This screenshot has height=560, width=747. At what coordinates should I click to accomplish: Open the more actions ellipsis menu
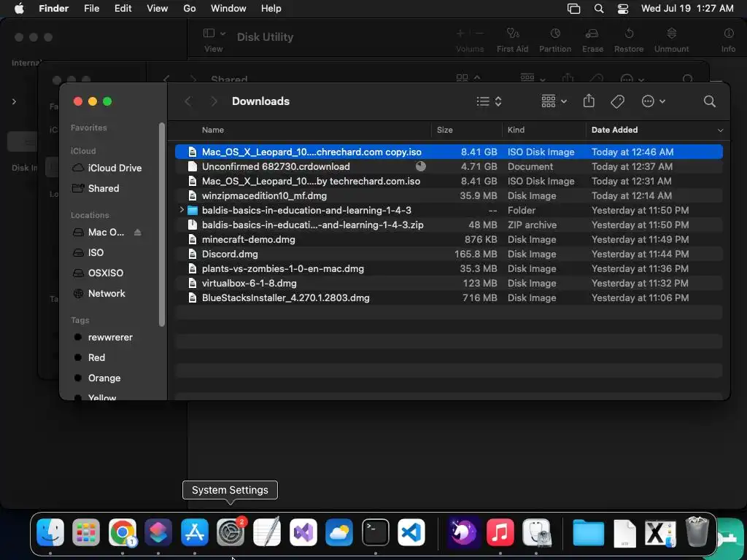point(653,101)
